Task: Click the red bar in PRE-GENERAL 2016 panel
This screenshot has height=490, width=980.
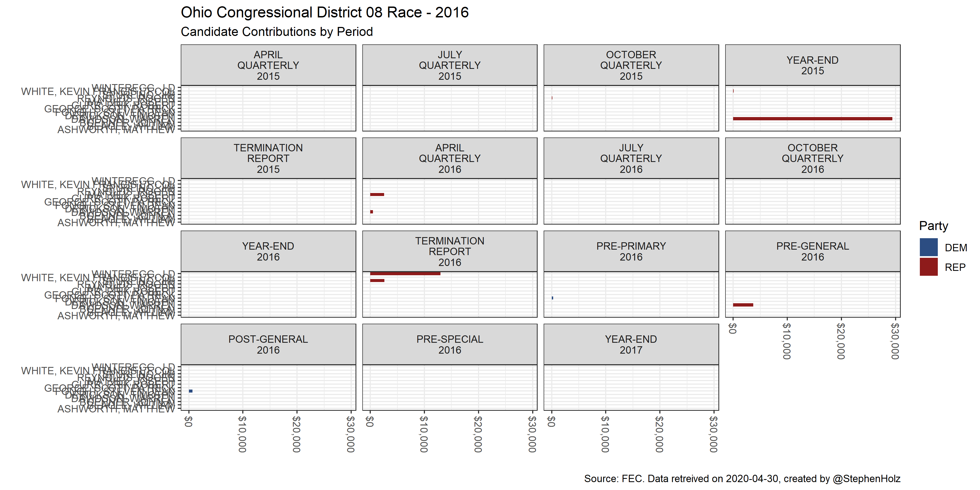Action: [743, 305]
